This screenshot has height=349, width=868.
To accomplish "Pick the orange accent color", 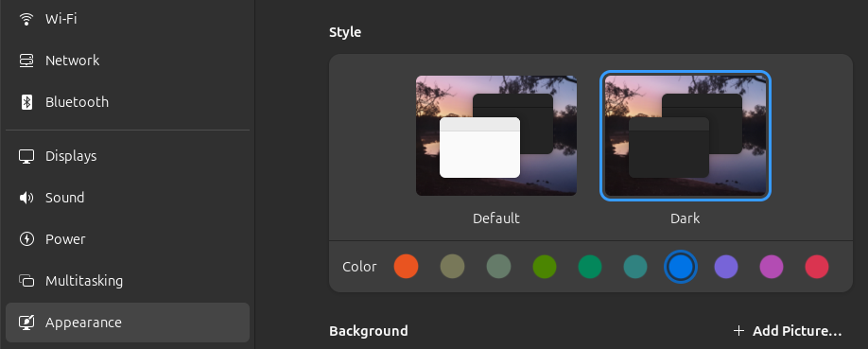I will [x=406, y=267].
